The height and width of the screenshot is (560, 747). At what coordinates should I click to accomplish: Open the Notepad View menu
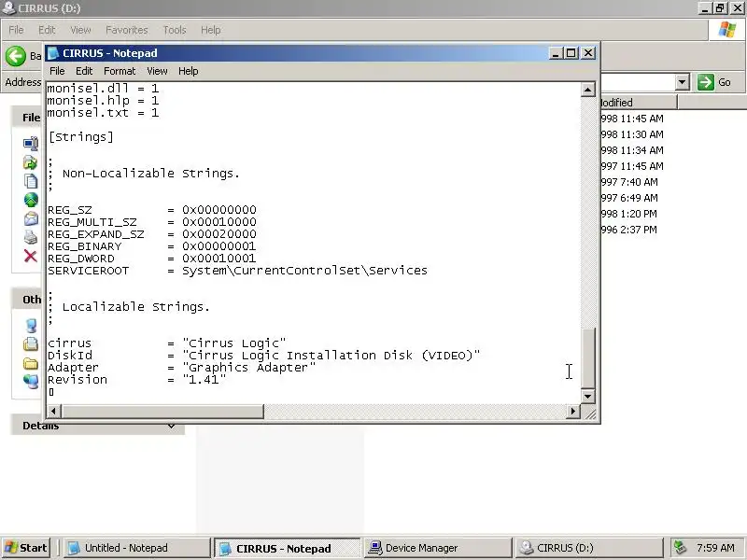pos(157,71)
